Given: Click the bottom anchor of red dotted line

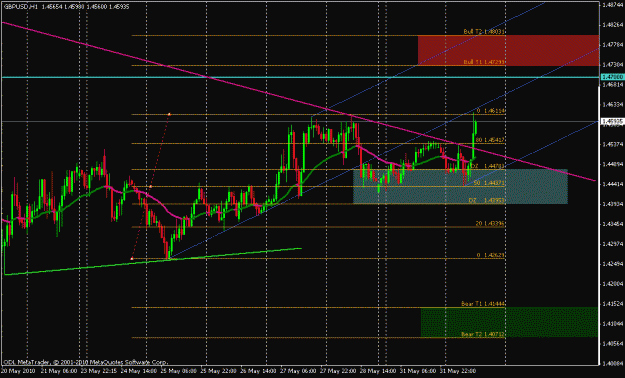Looking at the screenshot, I should coord(132,259).
